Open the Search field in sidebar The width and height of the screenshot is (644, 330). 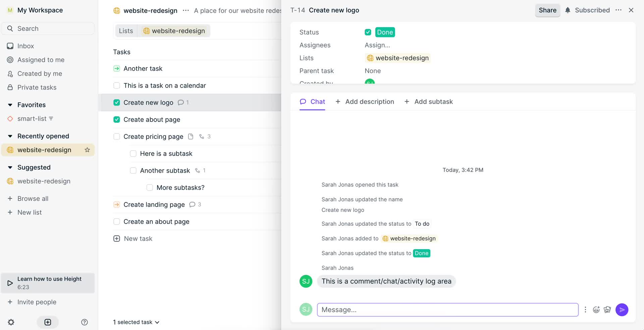click(48, 29)
